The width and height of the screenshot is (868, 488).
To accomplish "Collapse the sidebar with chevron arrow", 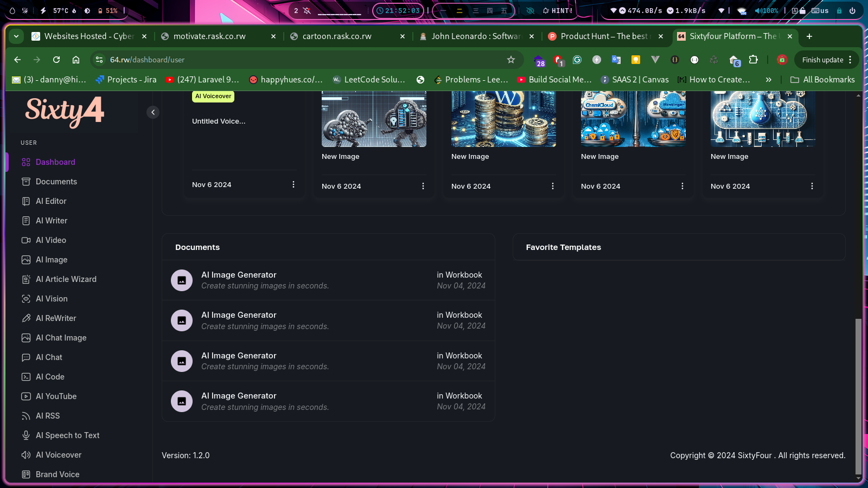I will 153,112.
